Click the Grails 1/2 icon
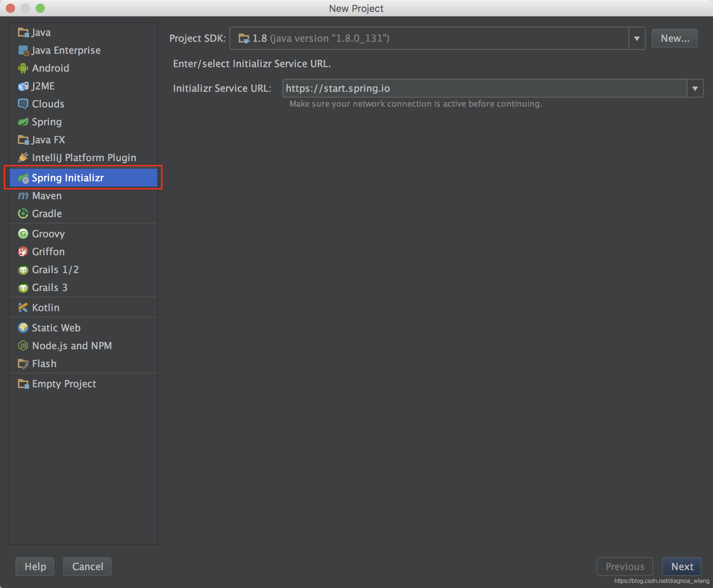The height and width of the screenshot is (588, 713). point(23,269)
